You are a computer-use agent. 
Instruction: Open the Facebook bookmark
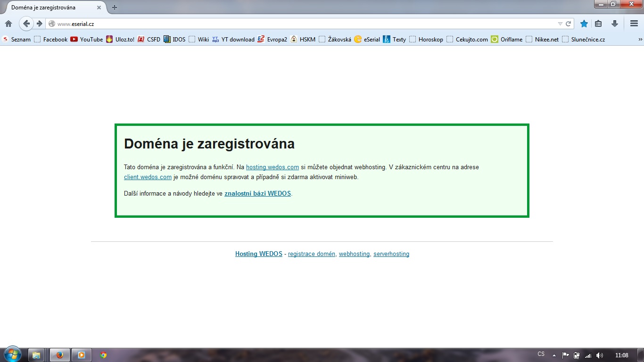pos(51,39)
